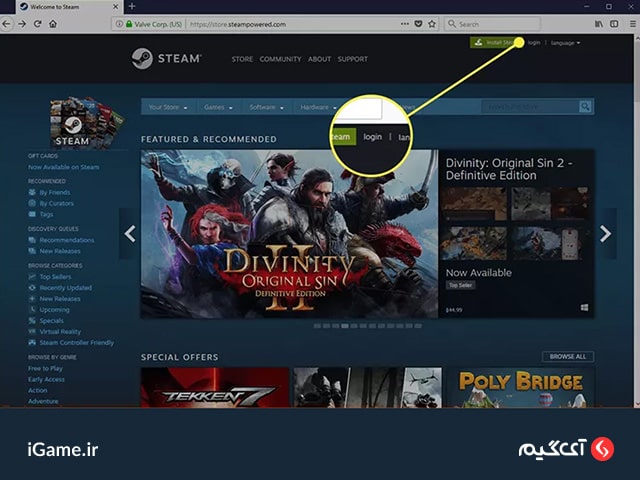The width and height of the screenshot is (640, 480).
Task: Open recommendations By Curators
Action: point(57,203)
